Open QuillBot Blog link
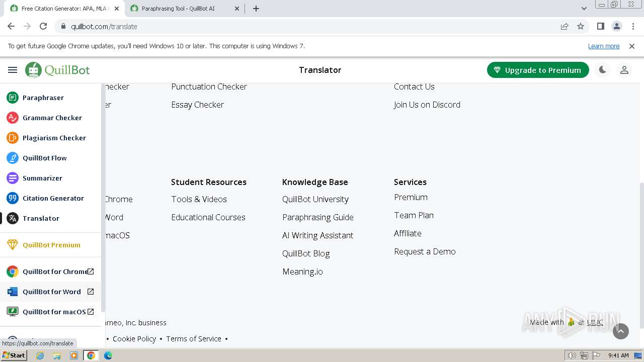644x362 pixels. tap(306, 253)
